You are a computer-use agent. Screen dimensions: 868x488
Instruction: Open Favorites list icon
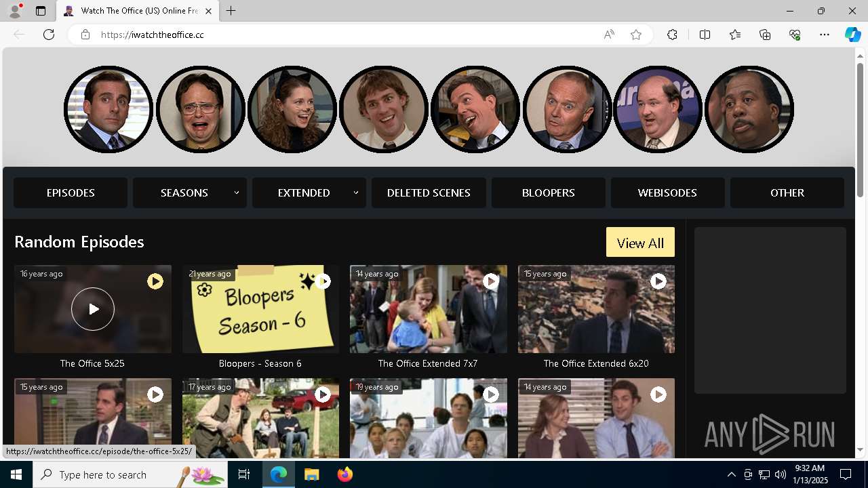click(735, 35)
